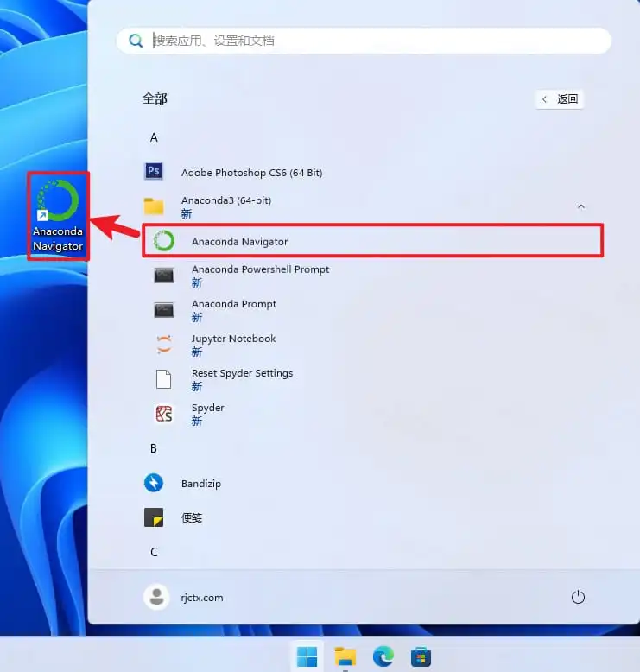Open File Explorer from the taskbar
This screenshot has width=640, height=672.
(345, 656)
